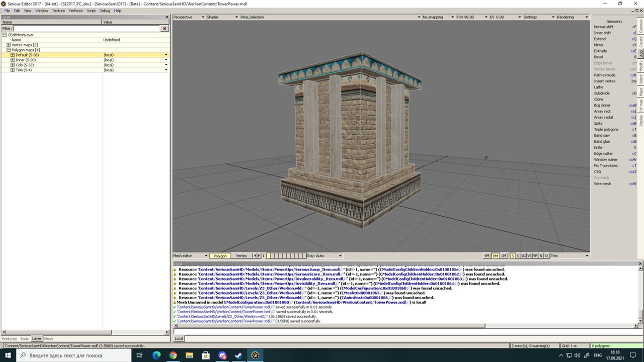Click the Serious Editor taskbar icon
The width and height of the screenshot is (644, 362).
tap(255, 355)
